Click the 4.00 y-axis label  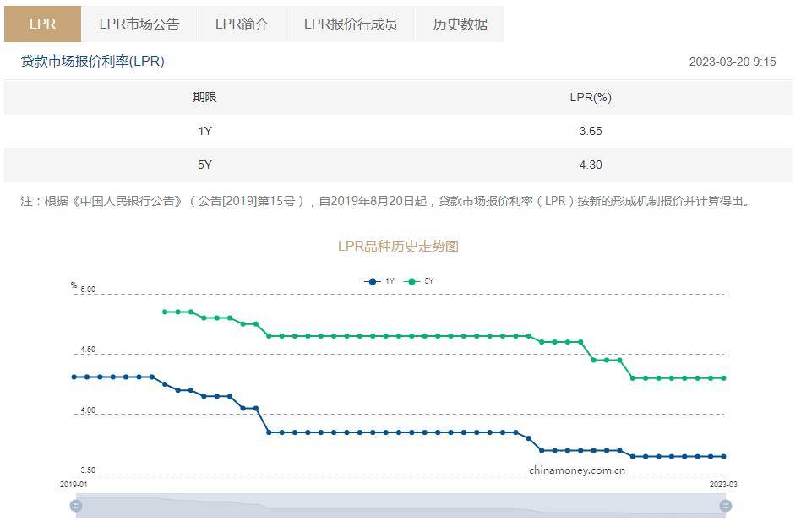(88, 410)
